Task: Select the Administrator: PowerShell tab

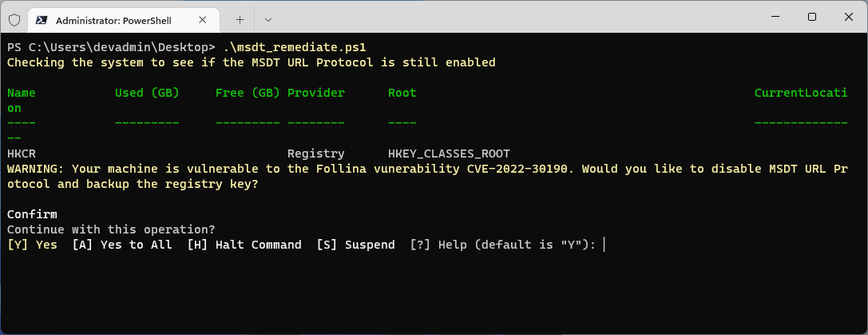Action: tap(120, 18)
